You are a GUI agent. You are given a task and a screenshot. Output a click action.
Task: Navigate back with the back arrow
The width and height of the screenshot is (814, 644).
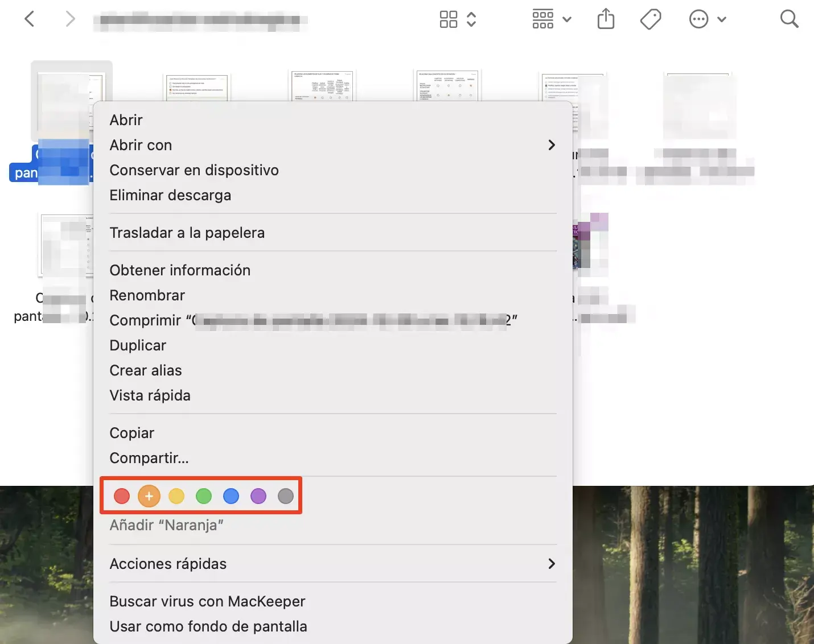click(30, 19)
